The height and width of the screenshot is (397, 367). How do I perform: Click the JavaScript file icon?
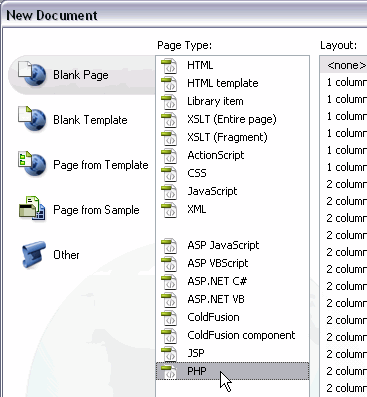tap(169, 192)
